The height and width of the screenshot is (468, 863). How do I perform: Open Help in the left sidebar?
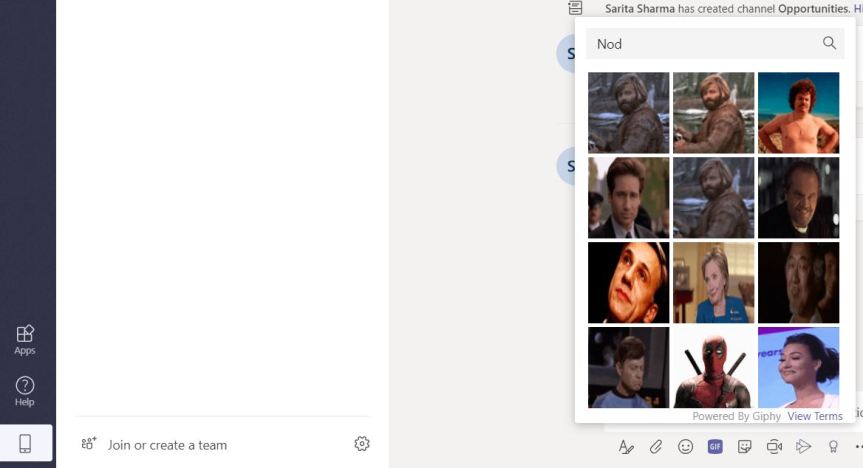(x=25, y=390)
